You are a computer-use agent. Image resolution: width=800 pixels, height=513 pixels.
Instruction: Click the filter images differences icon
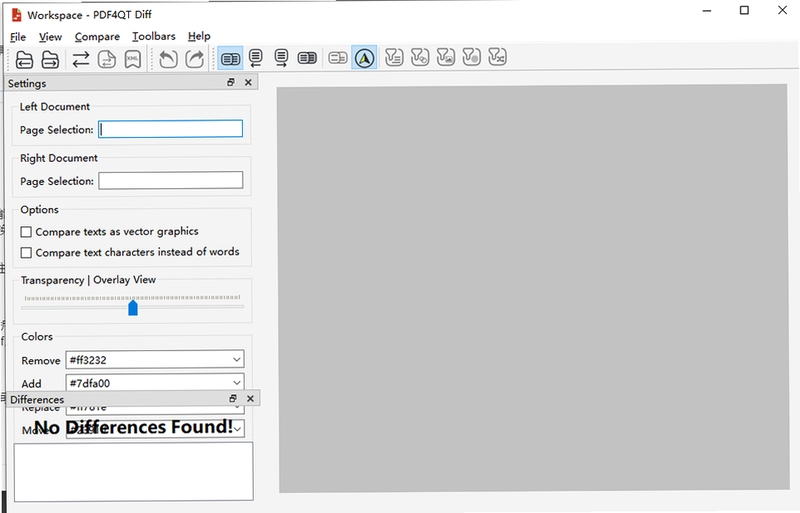point(446,57)
